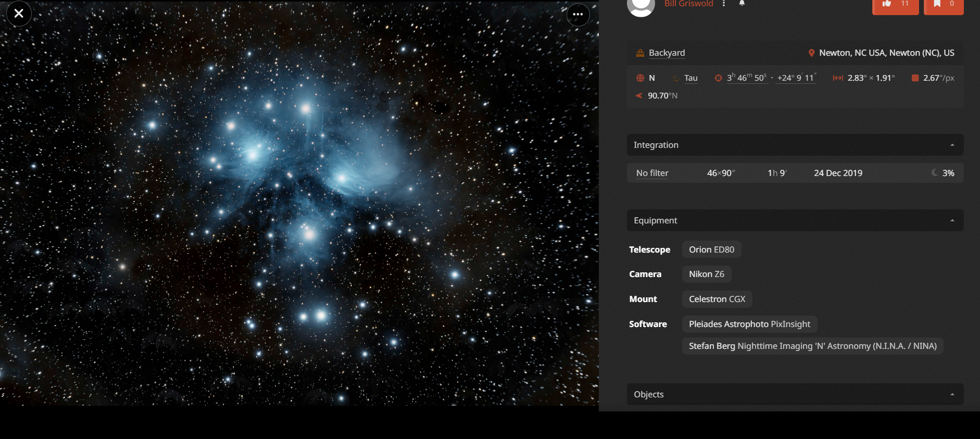
Task: Select the 2.67″/px pixel scale value
Action: pos(939,78)
